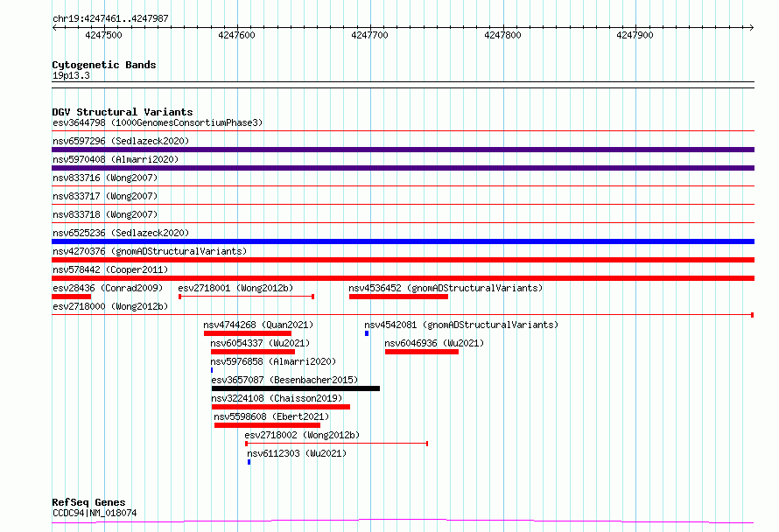Click the nsv833716 (Wong2007) label
The image size is (779, 532).
coord(105,178)
